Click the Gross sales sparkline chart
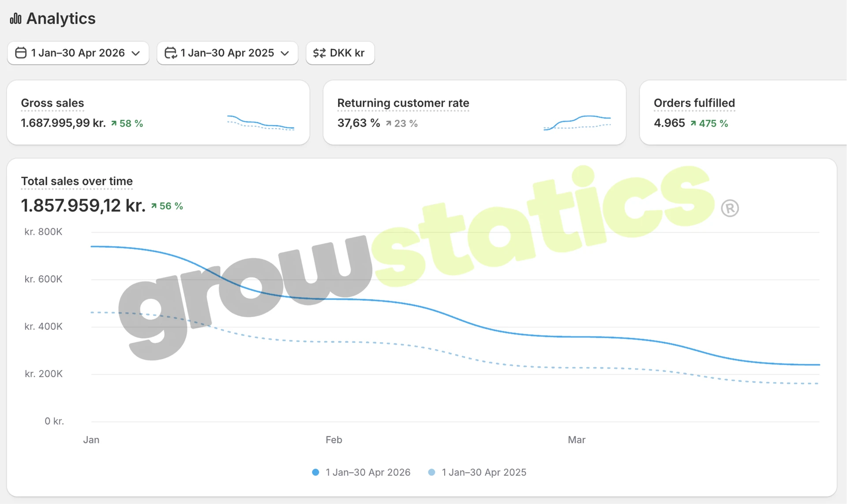Viewport: 847px width, 504px height. coord(261,122)
